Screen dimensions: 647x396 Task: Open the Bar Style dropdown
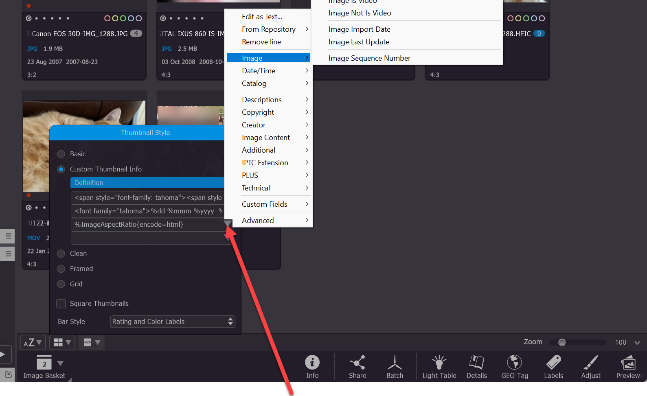coord(172,321)
